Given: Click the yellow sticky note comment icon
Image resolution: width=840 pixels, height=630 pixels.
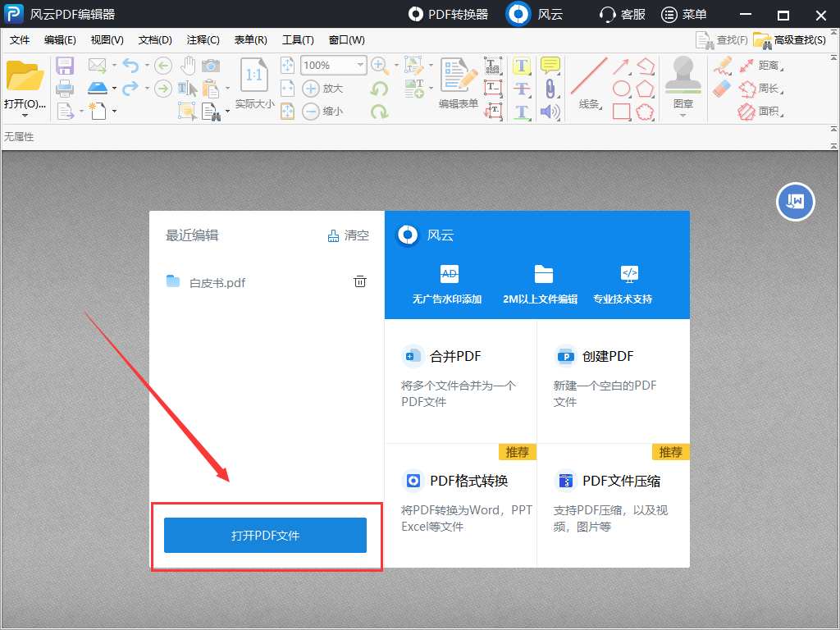Looking at the screenshot, I should pyautogui.click(x=550, y=66).
